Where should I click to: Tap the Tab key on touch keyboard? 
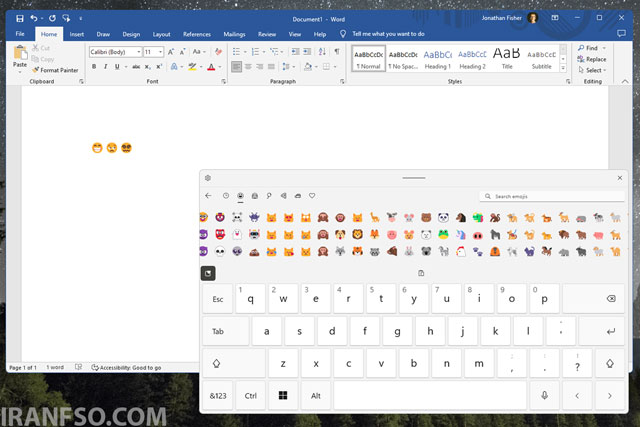tap(226, 331)
